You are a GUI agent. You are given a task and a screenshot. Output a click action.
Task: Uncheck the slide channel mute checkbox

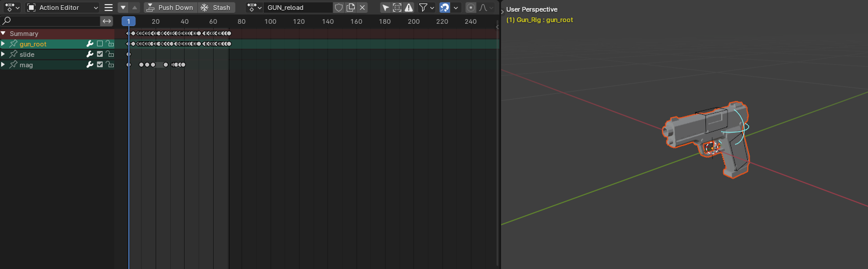point(100,54)
